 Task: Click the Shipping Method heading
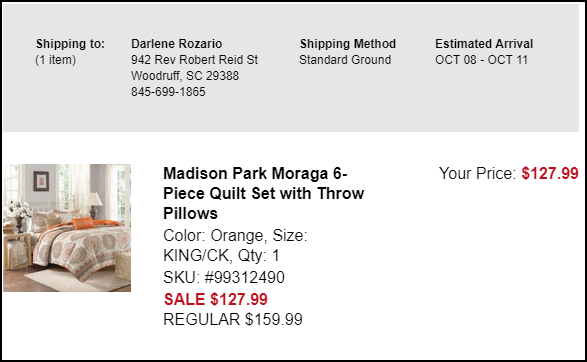point(348,44)
